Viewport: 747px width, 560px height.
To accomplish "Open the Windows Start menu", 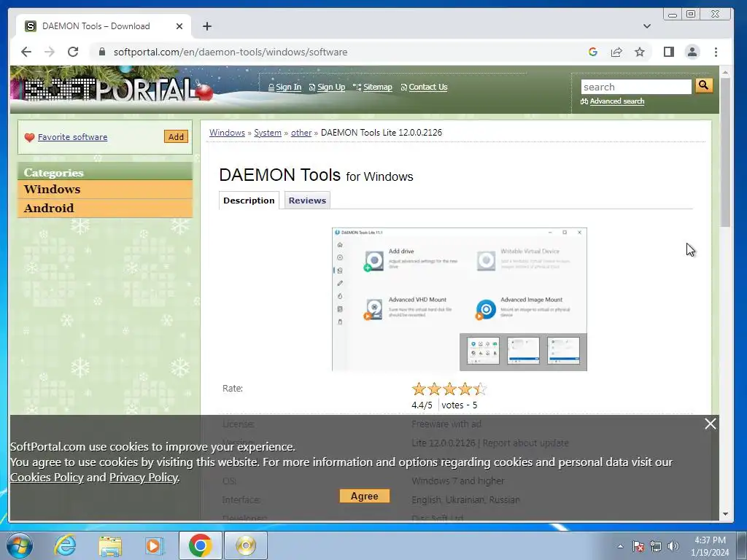I will point(20,545).
